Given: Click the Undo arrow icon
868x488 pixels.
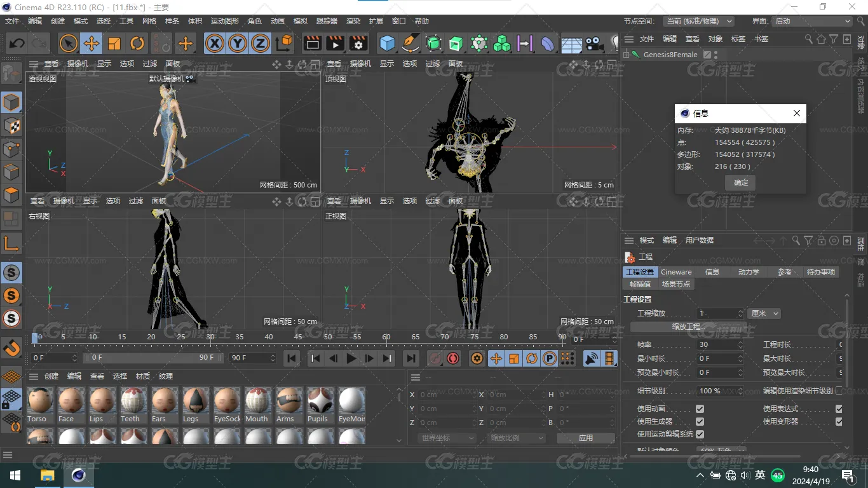Looking at the screenshot, I should click(17, 43).
